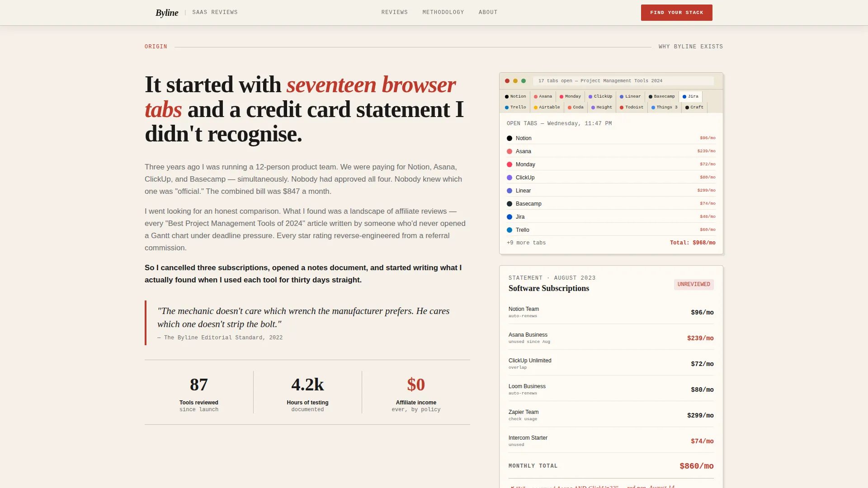
Task: Open the About nav link
Action: pos(488,12)
